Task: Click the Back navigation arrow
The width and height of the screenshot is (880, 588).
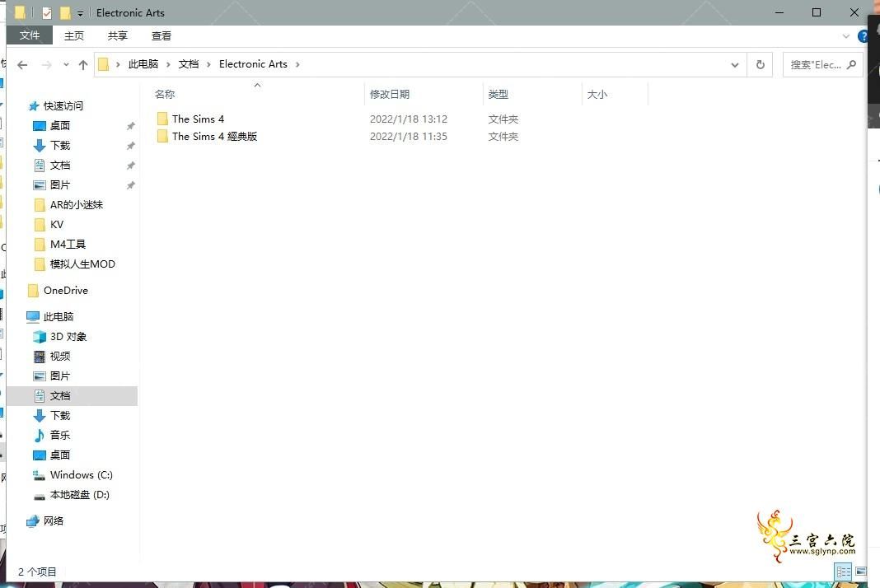Action: tap(22, 65)
